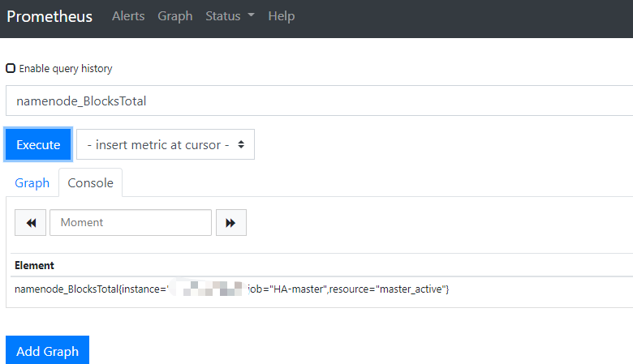
Task: Open the insert metric at cursor dropdown
Action: [x=165, y=144]
